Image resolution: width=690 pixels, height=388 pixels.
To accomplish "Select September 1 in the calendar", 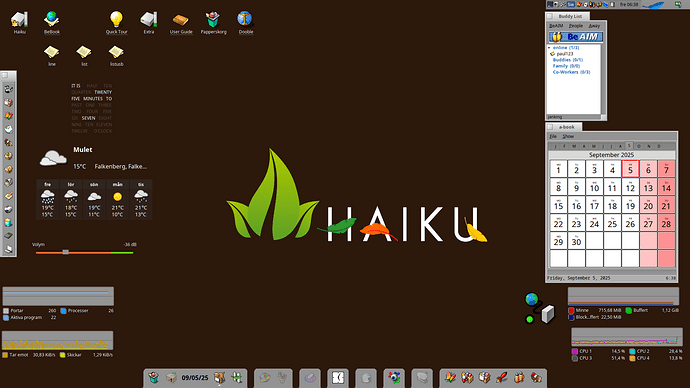I will tap(558, 169).
